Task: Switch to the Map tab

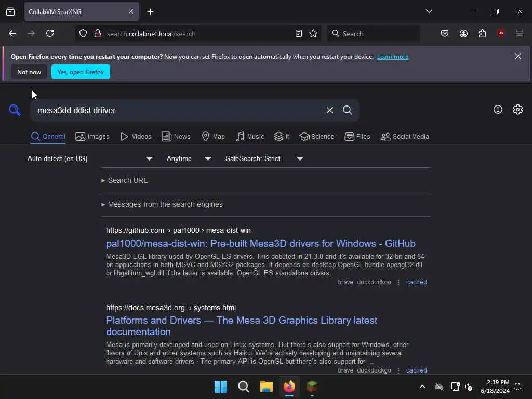Action: click(213, 137)
